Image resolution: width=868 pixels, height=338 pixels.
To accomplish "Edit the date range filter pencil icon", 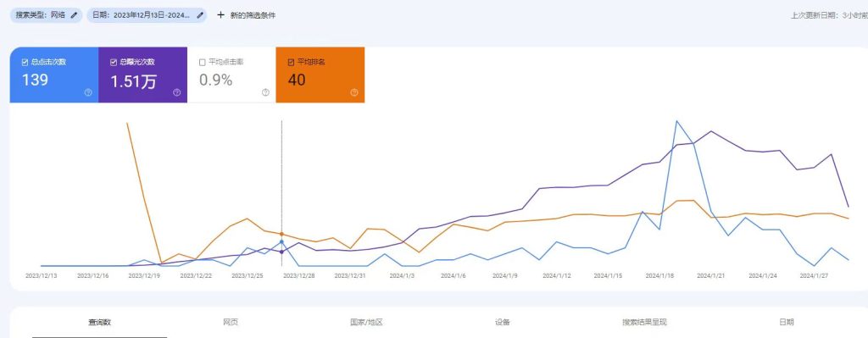I will tap(200, 15).
